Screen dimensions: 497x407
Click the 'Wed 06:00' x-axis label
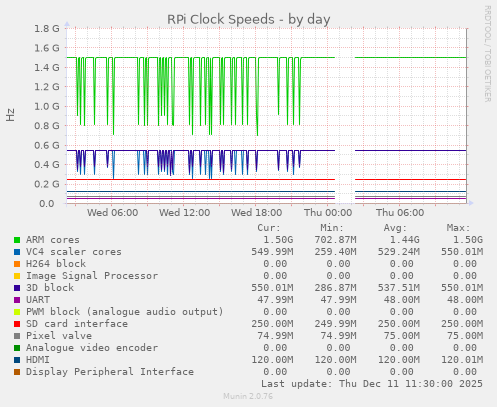113,213
